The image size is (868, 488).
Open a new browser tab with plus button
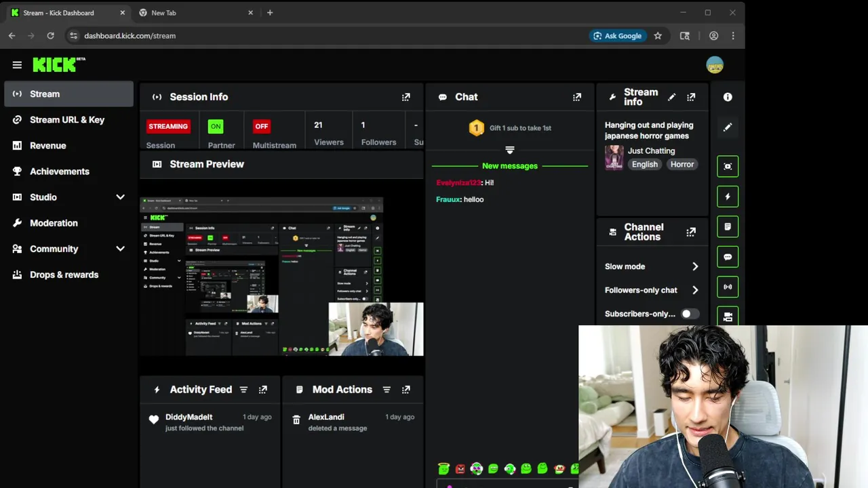[270, 13]
